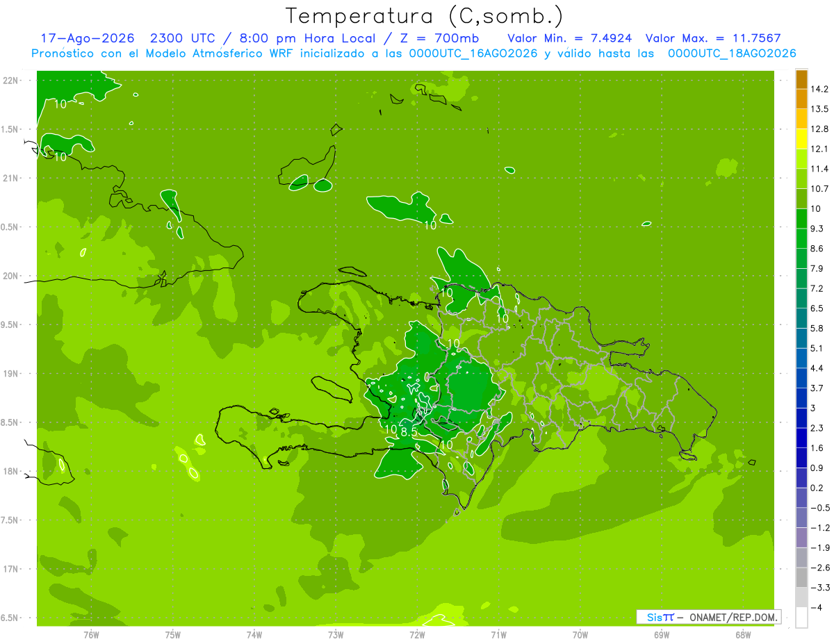Click the '0.5N' latitude label
Viewport: 834px width, 644px height.
pos(10,227)
